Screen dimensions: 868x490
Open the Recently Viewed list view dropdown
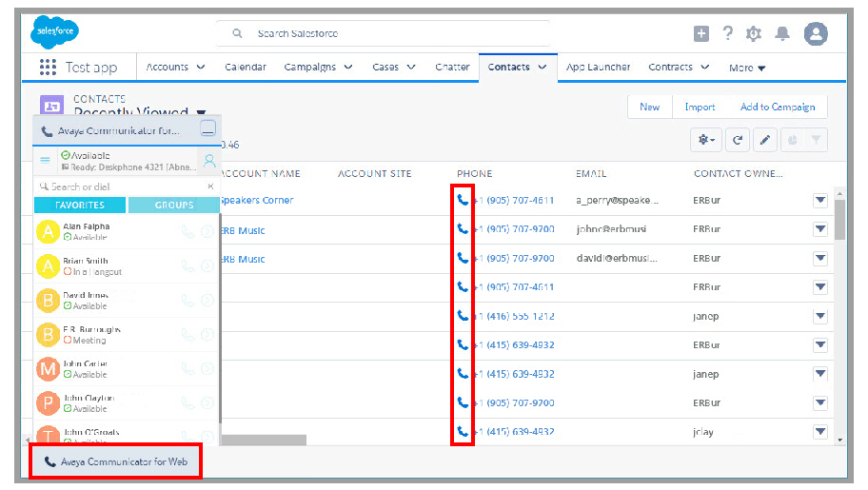[201, 112]
